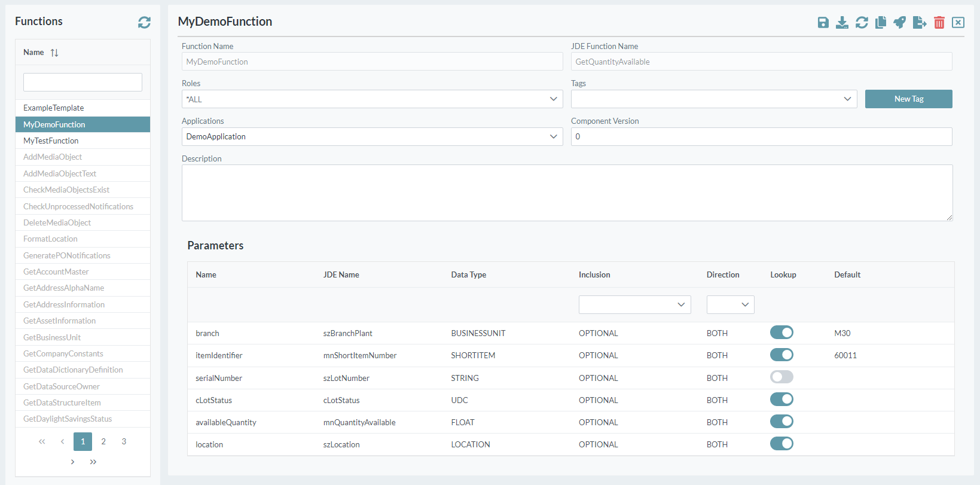Screen dimensions: 980x485
Task: Click the download icon in header toolbar
Action: (x=842, y=23)
